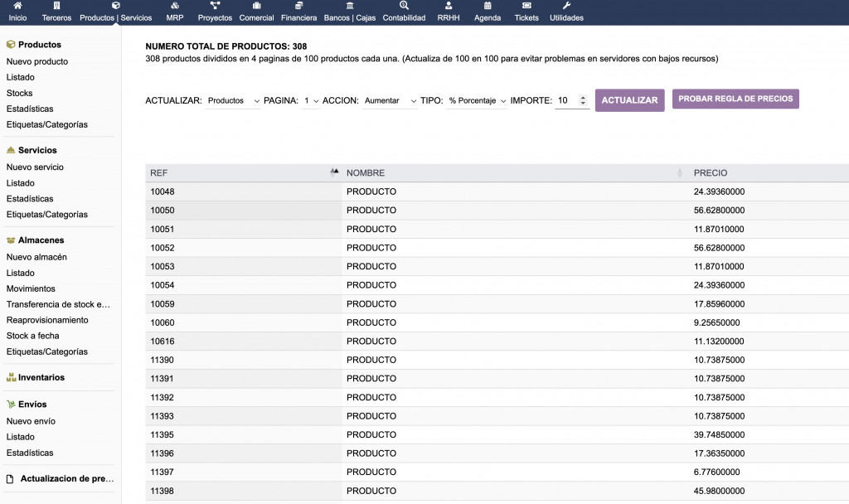
Task: Click the IMPORTE stepper arrows
Action: point(584,100)
